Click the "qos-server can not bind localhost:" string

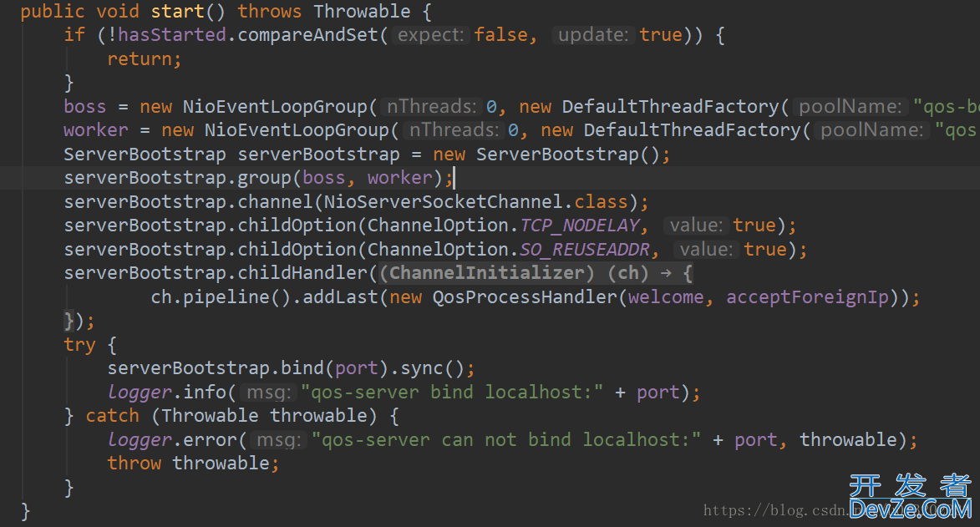506,439
